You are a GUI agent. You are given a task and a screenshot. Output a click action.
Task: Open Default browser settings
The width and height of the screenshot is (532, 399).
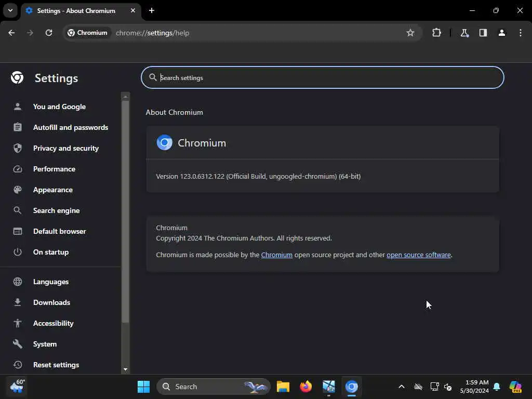(x=59, y=231)
